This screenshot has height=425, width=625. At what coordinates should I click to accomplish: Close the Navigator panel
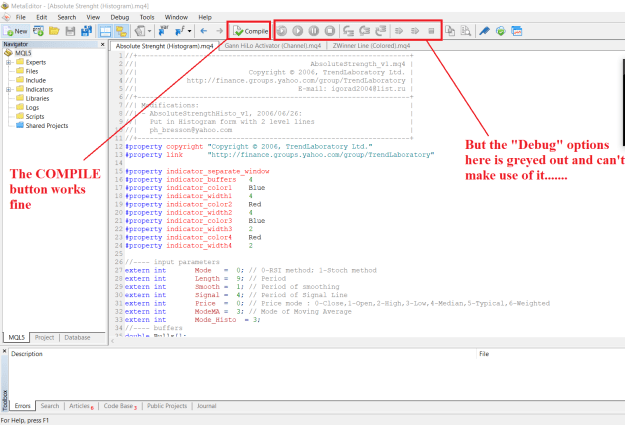[102, 45]
